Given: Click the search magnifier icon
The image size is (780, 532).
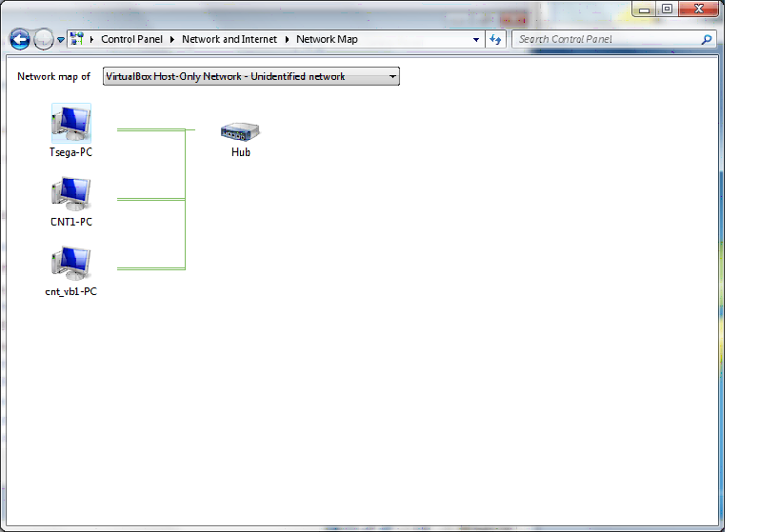Looking at the screenshot, I should (707, 39).
